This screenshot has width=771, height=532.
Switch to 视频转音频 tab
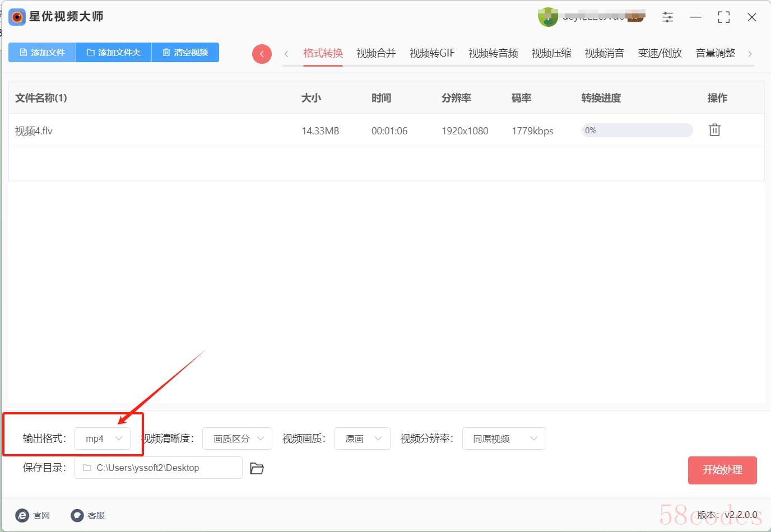click(x=493, y=53)
